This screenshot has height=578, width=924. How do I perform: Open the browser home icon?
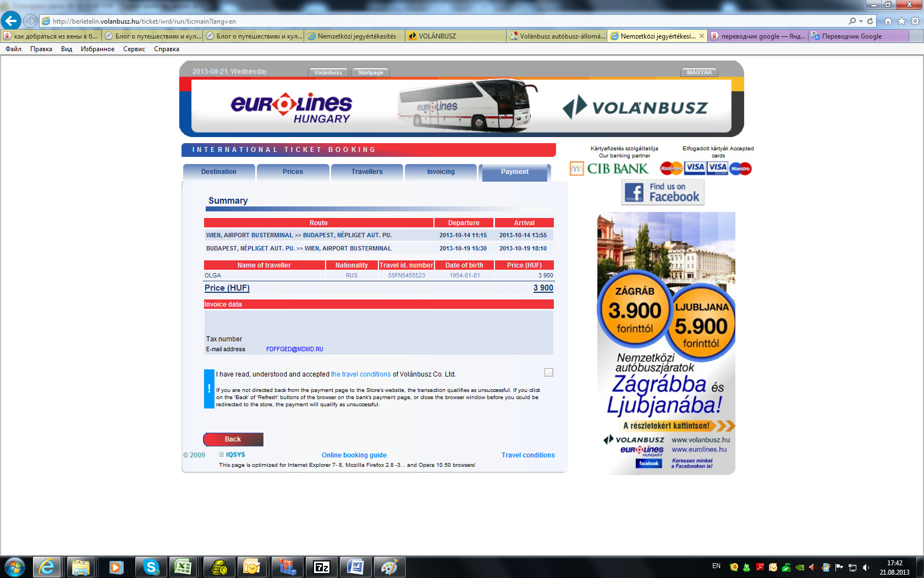pos(888,21)
